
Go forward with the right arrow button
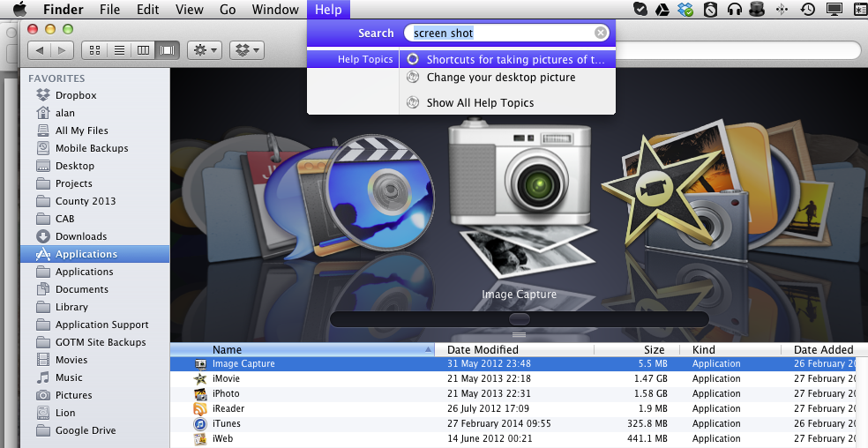coord(62,50)
